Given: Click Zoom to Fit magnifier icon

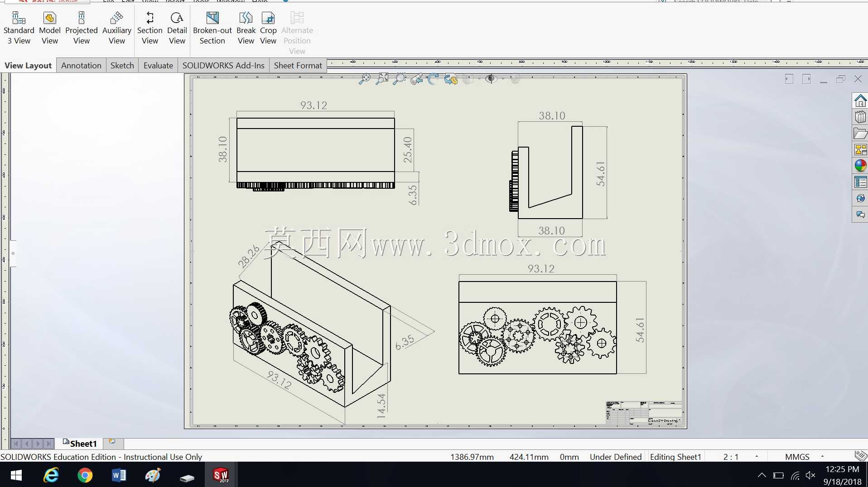Looking at the screenshot, I should point(364,79).
